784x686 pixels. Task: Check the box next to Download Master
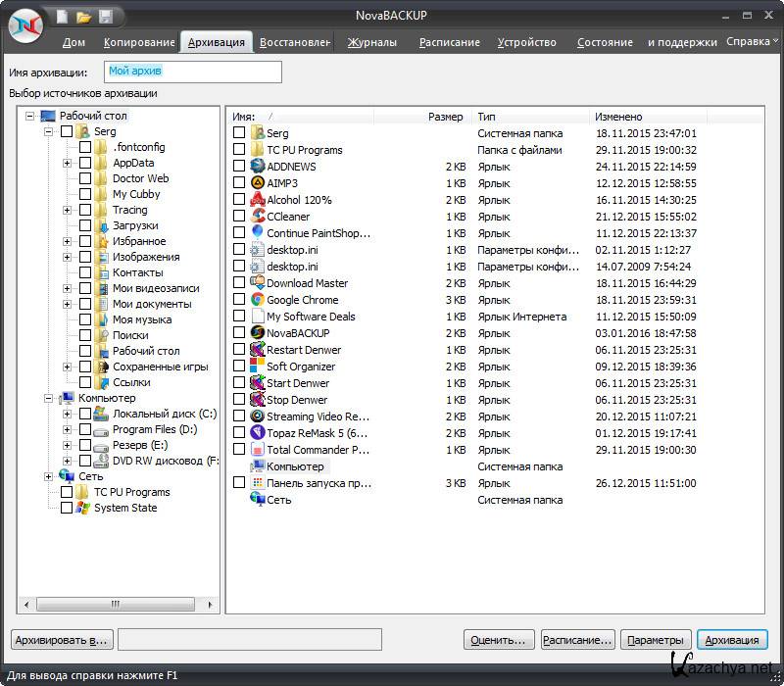click(x=239, y=283)
